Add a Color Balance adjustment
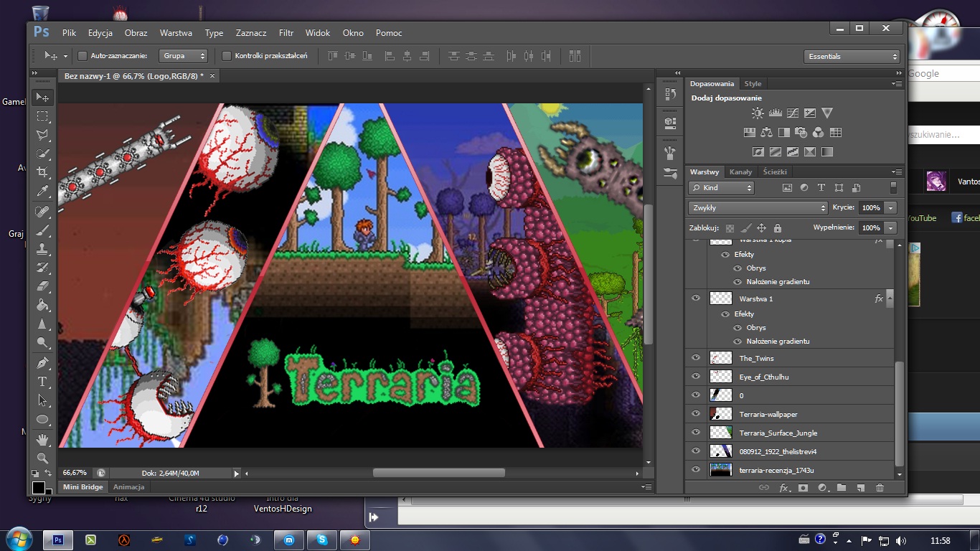Screen dimensions: 980x551 [767, 132]
